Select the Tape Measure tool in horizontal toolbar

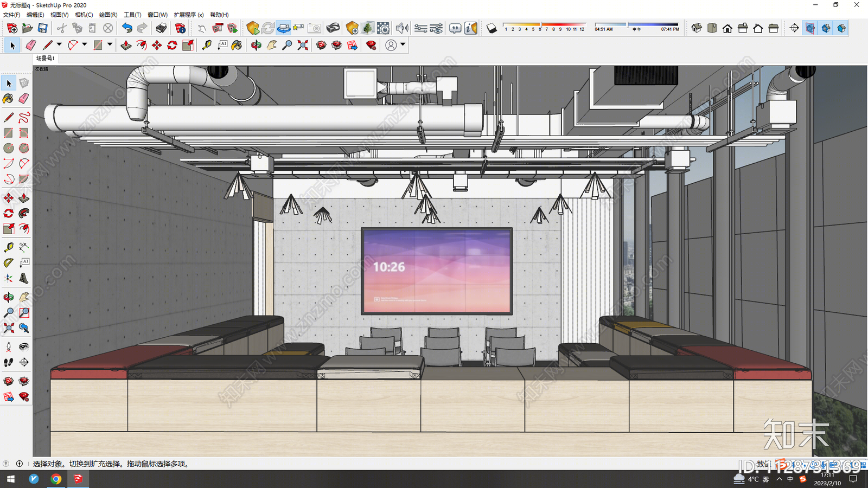tap(207, 46)
